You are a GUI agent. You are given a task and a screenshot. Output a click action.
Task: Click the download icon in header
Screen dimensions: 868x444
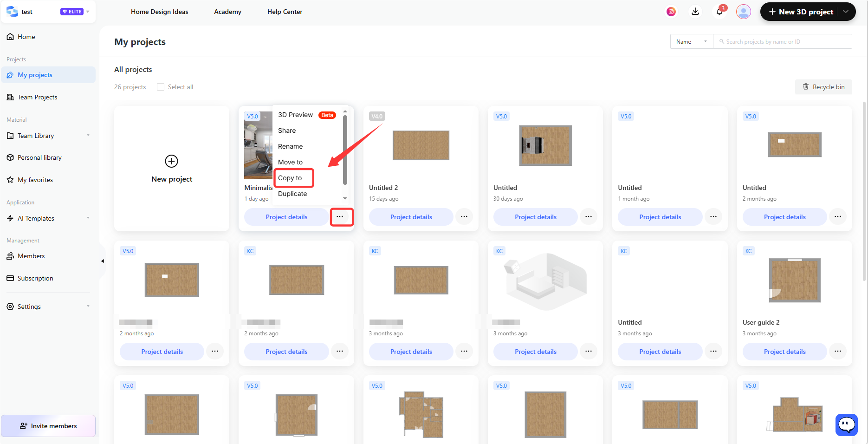(x=695, y=12)
